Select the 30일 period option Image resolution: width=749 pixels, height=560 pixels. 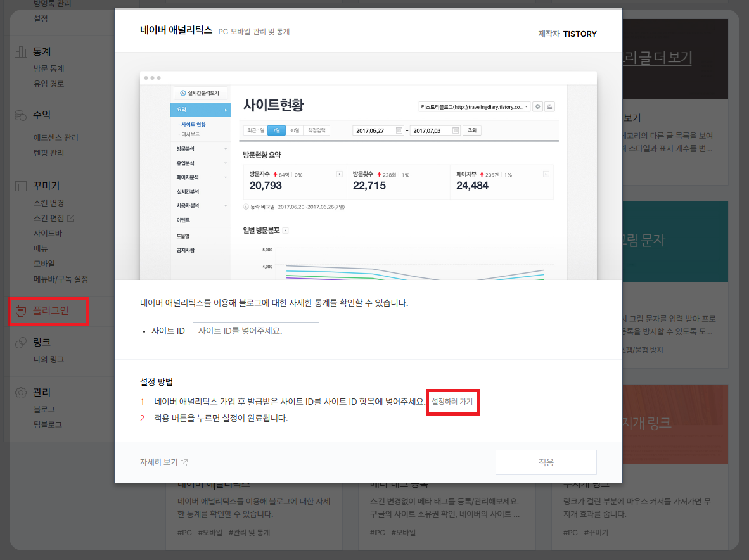pyautogui.click(x=293, y=130)
